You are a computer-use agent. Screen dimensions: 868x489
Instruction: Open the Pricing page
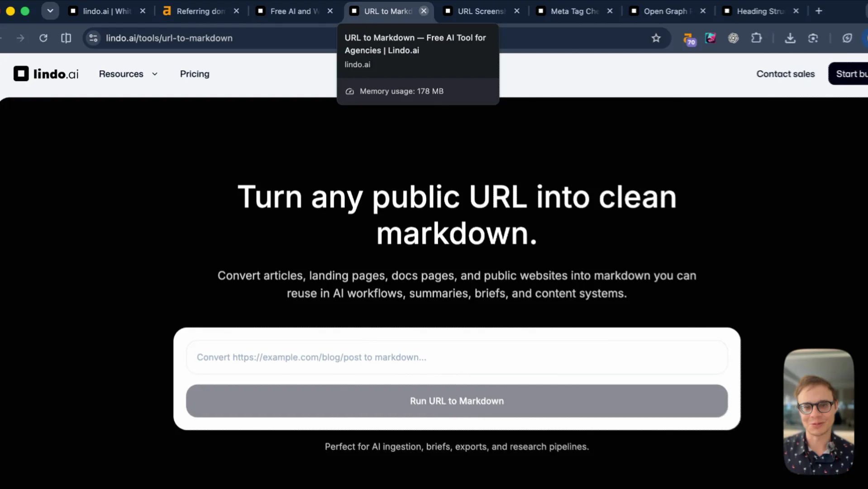(x=195, y=74)
